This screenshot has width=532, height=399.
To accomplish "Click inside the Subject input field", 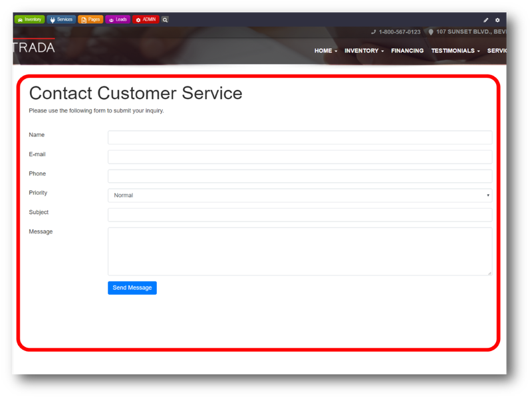I will point(300,215).
